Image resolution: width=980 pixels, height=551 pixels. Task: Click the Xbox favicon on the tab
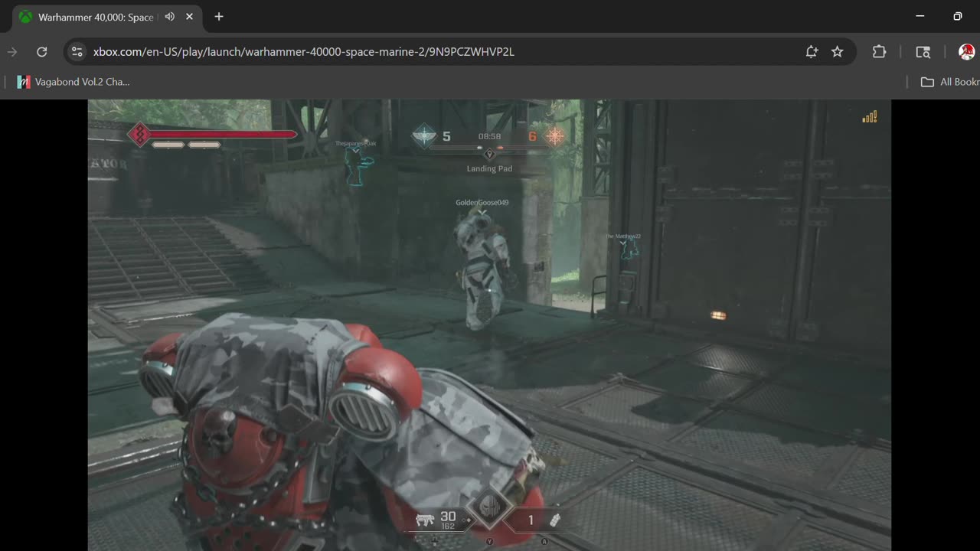(x=26, y=17)
